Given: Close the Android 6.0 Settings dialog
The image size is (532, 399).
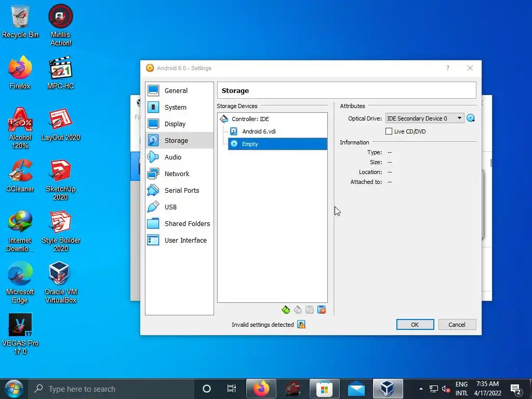Looking at the screenshot, I should coord(470,68).
